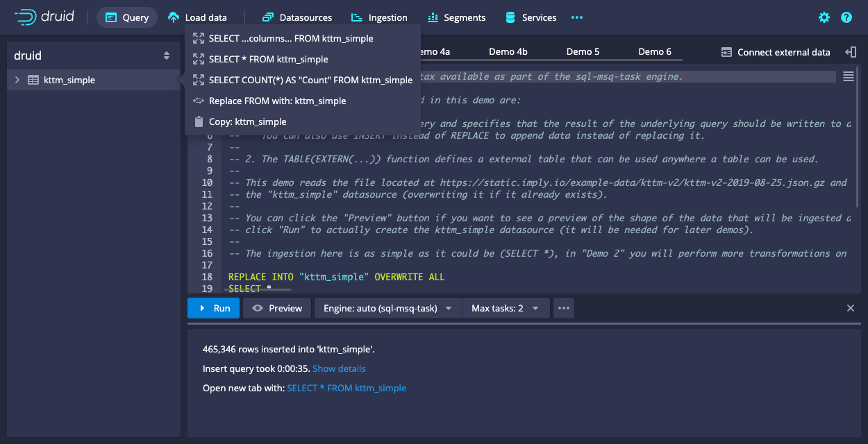This screenshot has height=444, width=868.
Task: Expand the kttm_simple datasource tree item
Action: pyautogui.click(x=17, y=79)
